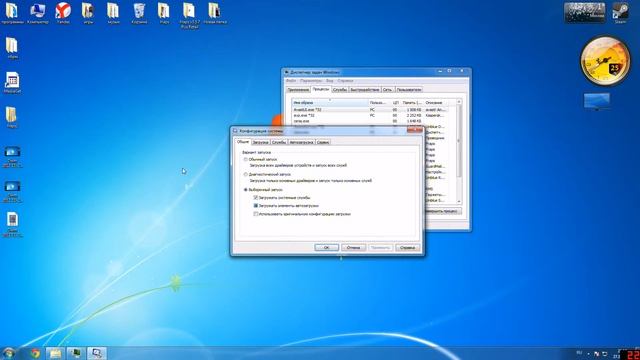This screenshot has width=640, height=360.
Task: Click the RU language indicator in tray
Action: coord(579,353)
